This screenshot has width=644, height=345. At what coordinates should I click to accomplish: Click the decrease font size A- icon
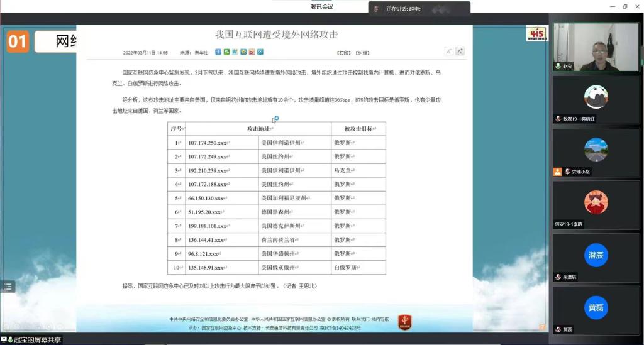(449, 52)
